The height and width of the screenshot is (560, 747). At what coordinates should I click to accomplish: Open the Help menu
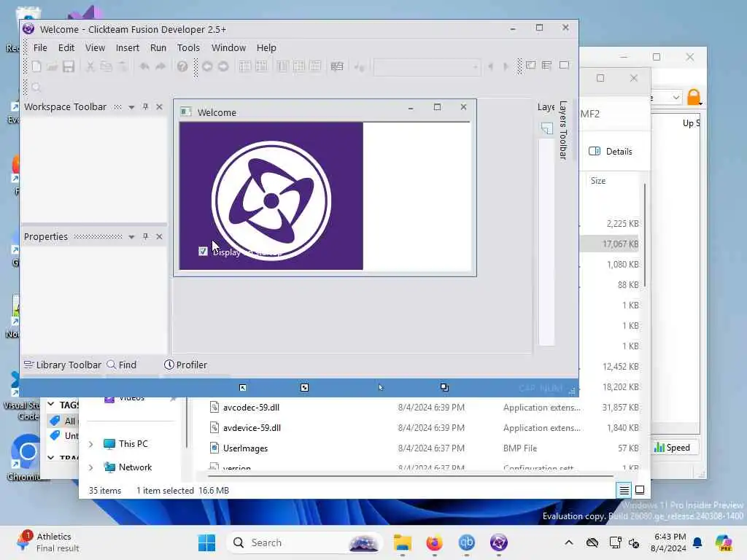pos(266,47)
